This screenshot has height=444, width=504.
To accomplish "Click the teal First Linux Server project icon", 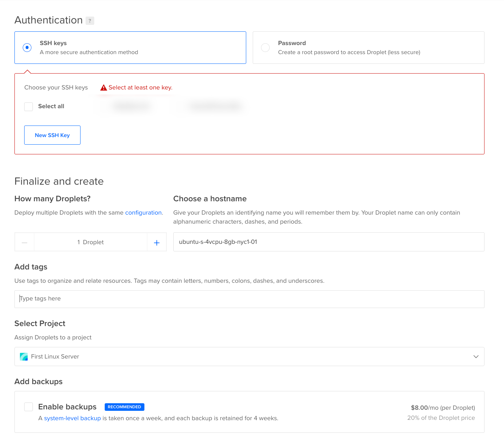I will click(x=24, y=357).
